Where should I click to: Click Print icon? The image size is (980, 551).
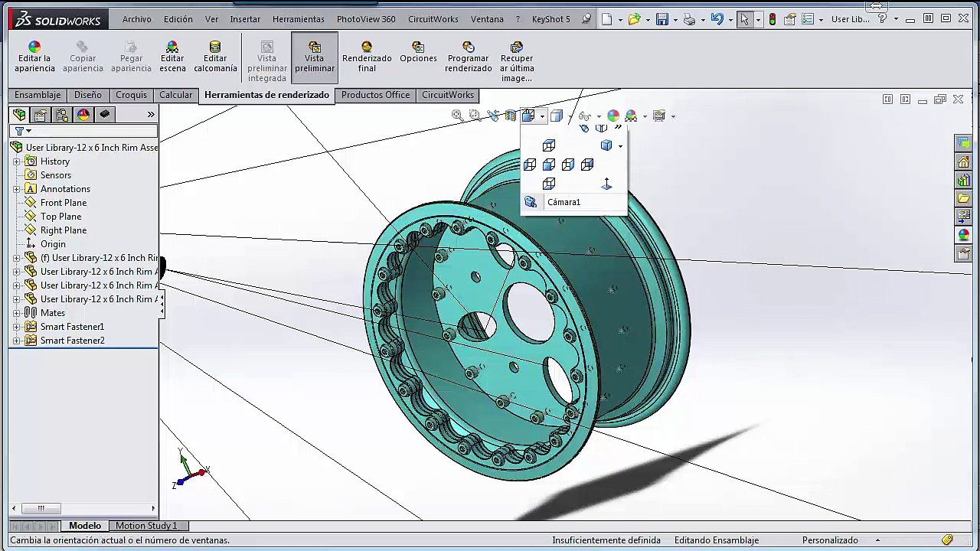tap(689, 19)
